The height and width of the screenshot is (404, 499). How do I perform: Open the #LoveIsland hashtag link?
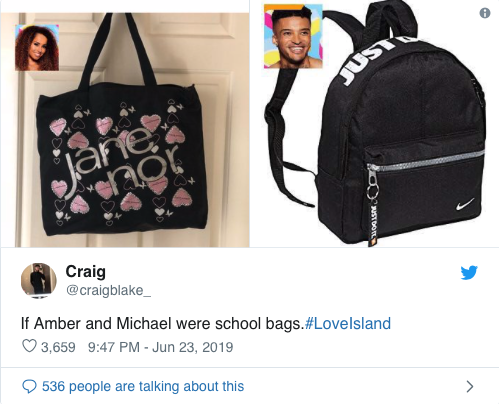pos(348,324)
